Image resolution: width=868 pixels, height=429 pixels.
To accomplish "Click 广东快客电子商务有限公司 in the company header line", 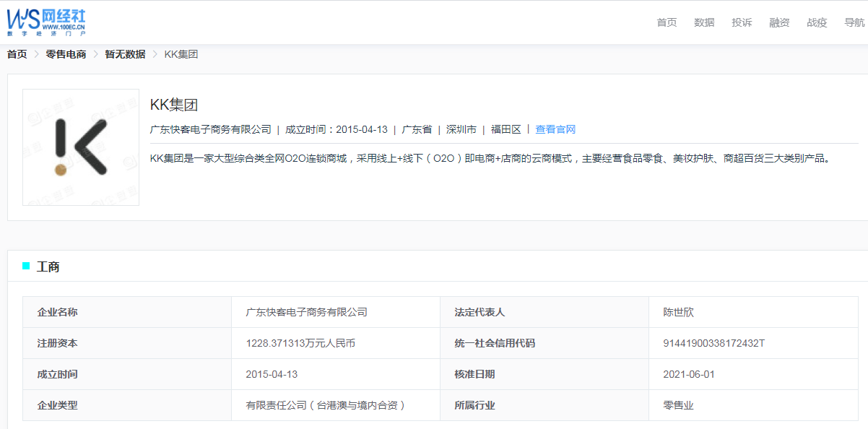I will pos(210,129).
